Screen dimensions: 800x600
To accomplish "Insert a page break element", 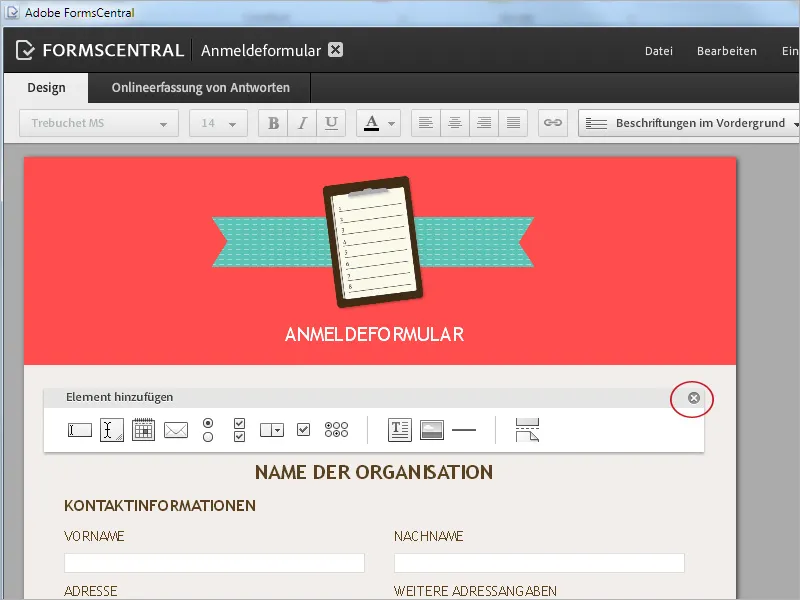I will click(527, 430).
